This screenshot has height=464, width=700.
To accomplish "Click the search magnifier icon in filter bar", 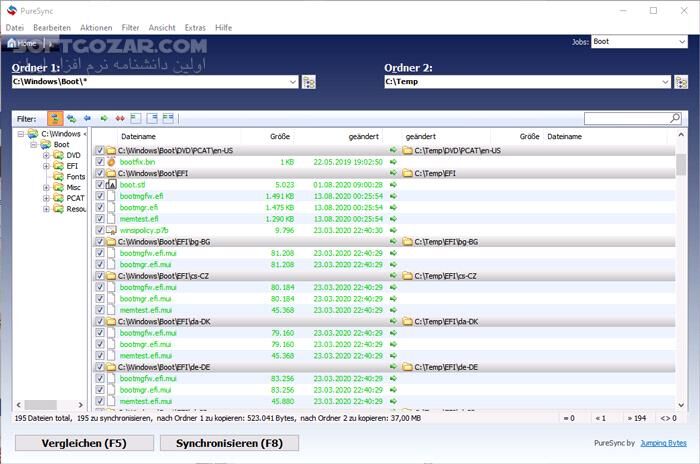I will pyautogui.click(x=675, y=118).
